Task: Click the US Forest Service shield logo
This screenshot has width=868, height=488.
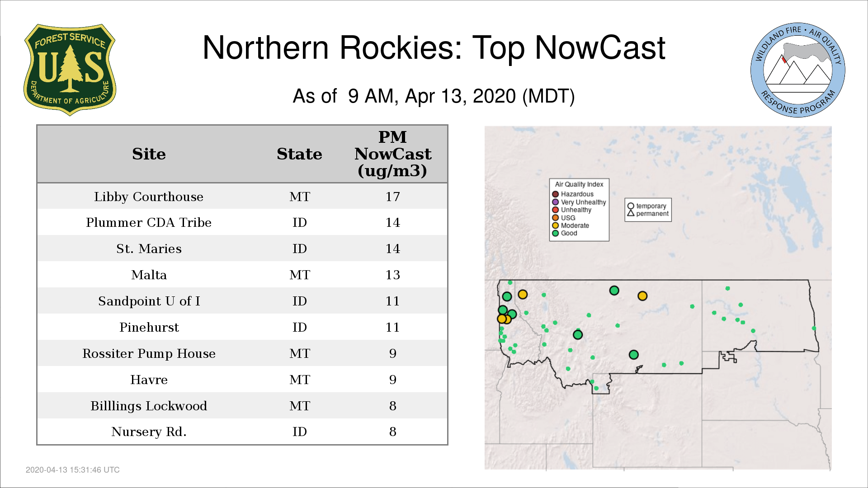Action: coord(70,70)
